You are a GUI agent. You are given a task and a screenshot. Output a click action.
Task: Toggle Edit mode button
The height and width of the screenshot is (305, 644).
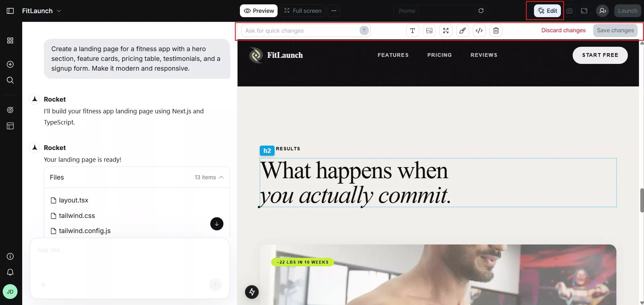click(x=547, y=11)
